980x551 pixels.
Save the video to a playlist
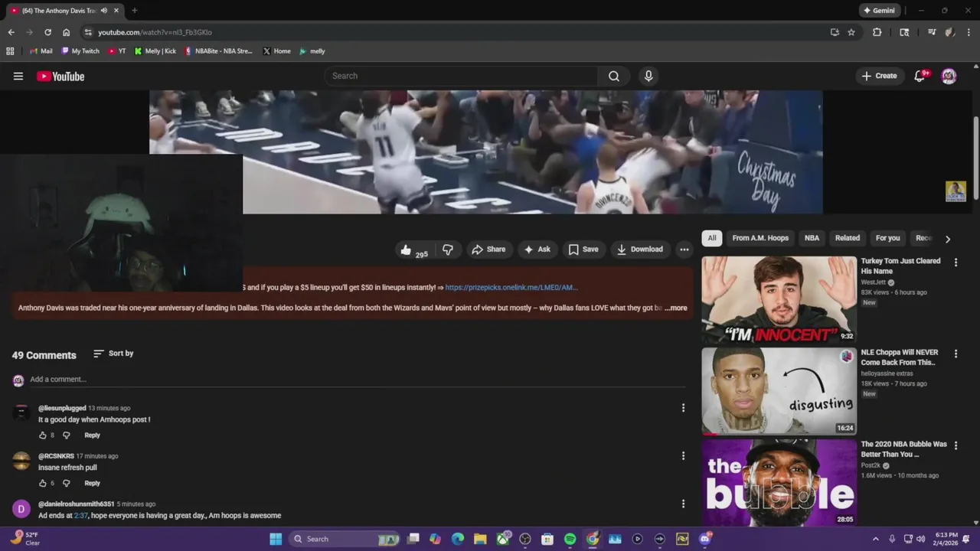(x=583, y=249)
